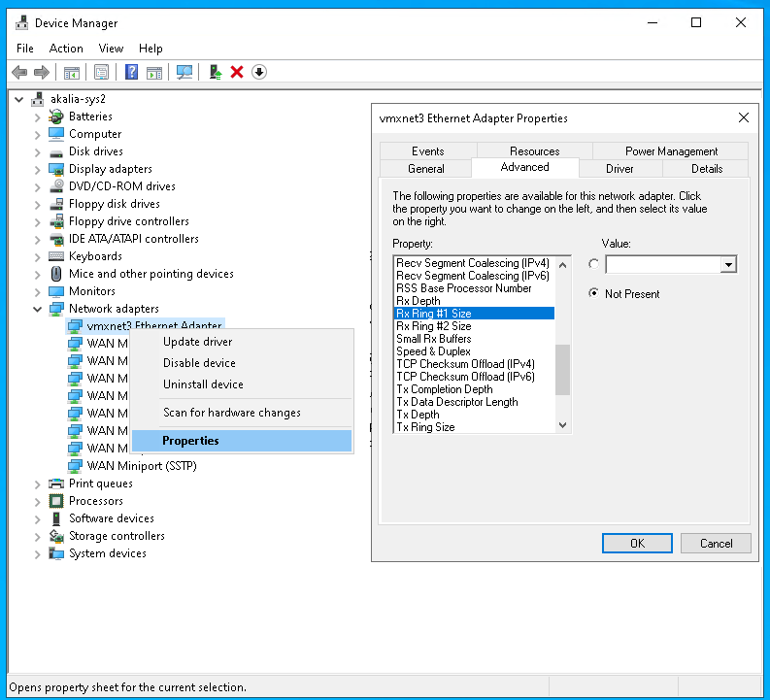Open the Value dropdown list
Image resolution: width=770 pixels, height=700 pixels.
point(727,265)
